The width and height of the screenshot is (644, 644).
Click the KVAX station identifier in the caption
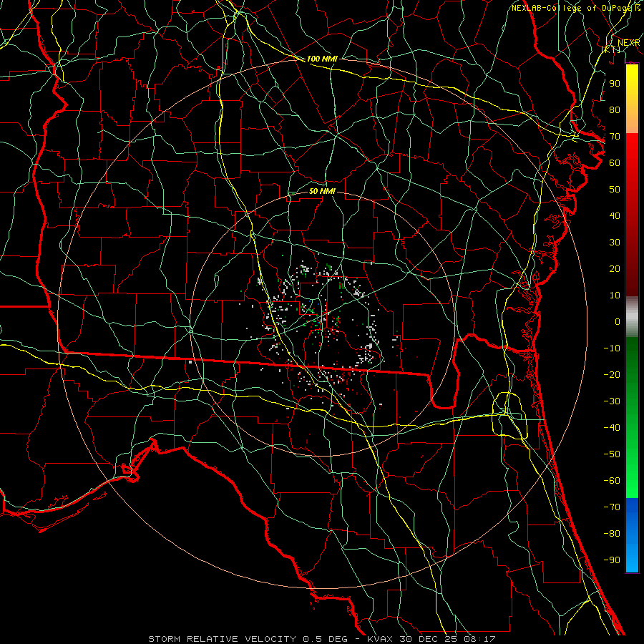tap(382, 639)
